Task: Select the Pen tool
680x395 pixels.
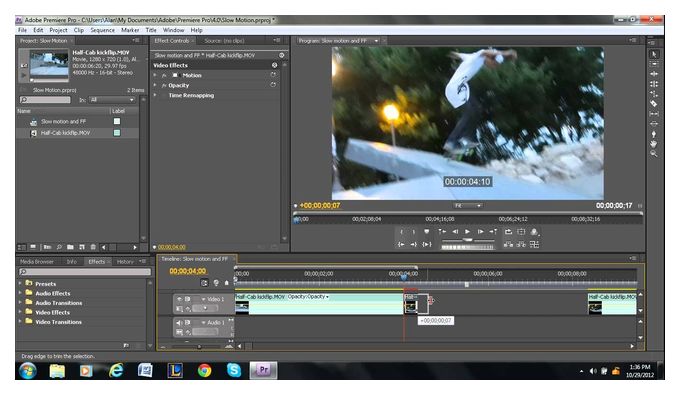Action: coord(654,134)
